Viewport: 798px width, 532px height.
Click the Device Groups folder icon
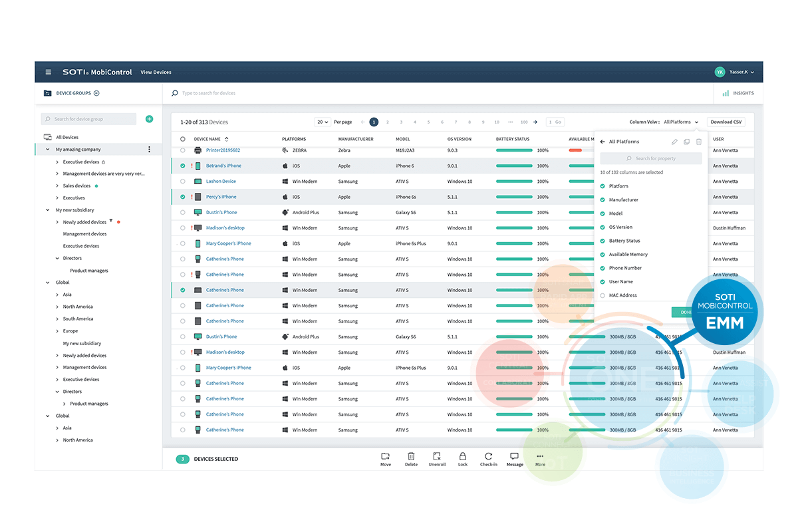(47, 93)
